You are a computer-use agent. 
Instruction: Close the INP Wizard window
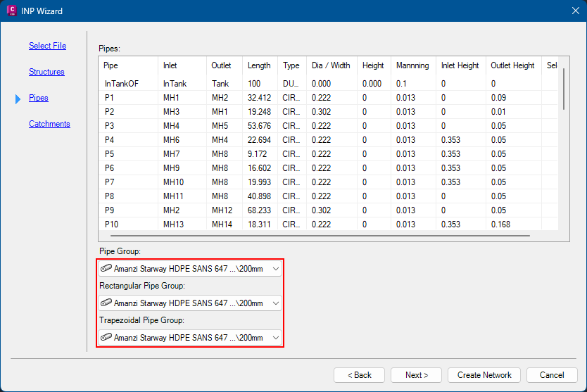point(576,11)
